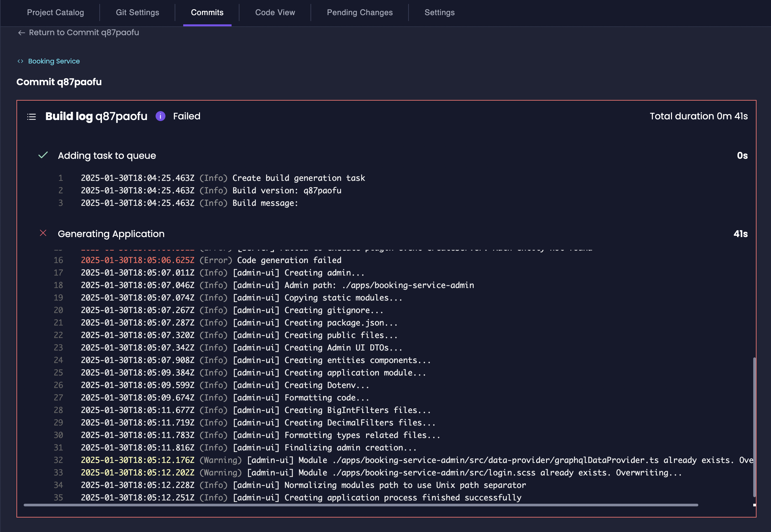
Task: Click the build log list icon
Action: [31, 116]
